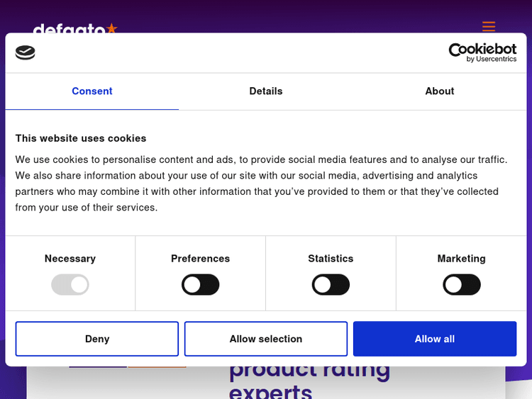Toggle the Necessary cookies switch
532x399 pixels.
[70, 285]
